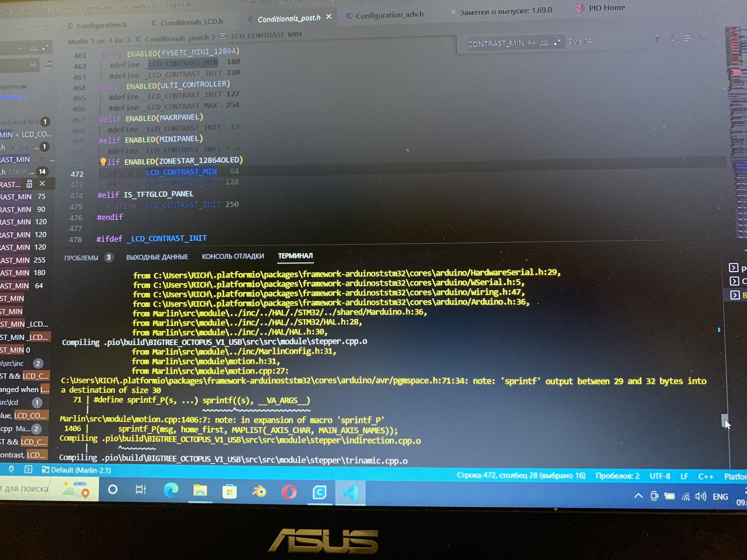This screenshot has height=560, width=747.
Task: Click the Default (Marlin-2.1) environment button
Action: pos(76,470)
